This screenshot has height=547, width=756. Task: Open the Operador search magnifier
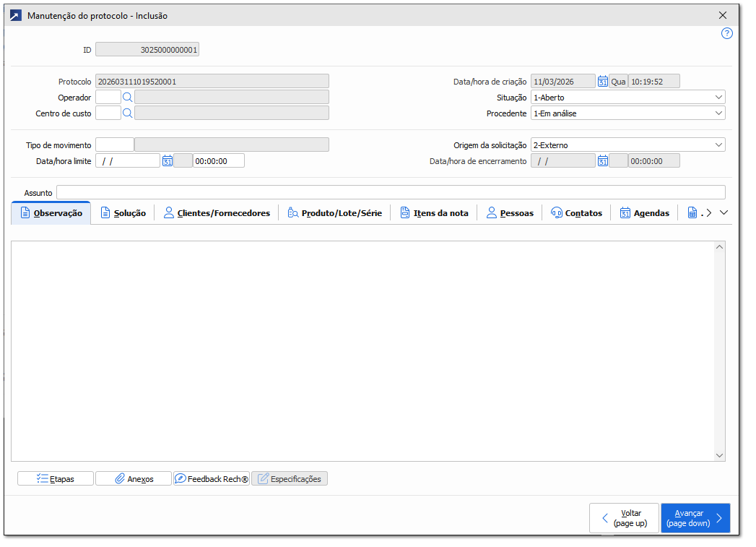(x=128, y=97)
